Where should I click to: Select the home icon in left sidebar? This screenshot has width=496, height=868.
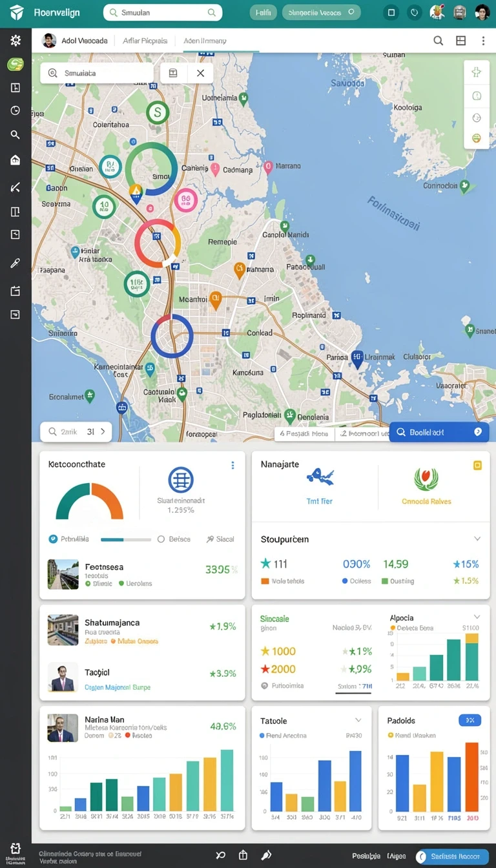tap(15, 160)
